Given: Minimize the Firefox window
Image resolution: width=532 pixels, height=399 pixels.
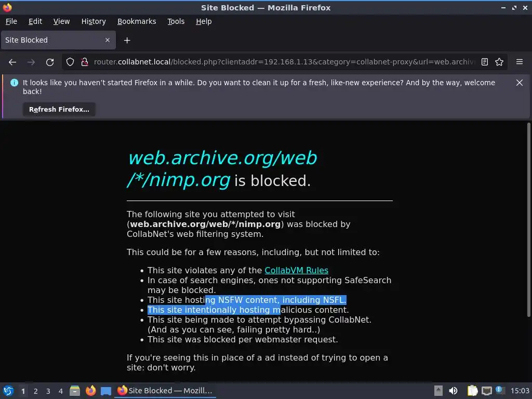Looking at the screenshot, I should tap(503, 7).
